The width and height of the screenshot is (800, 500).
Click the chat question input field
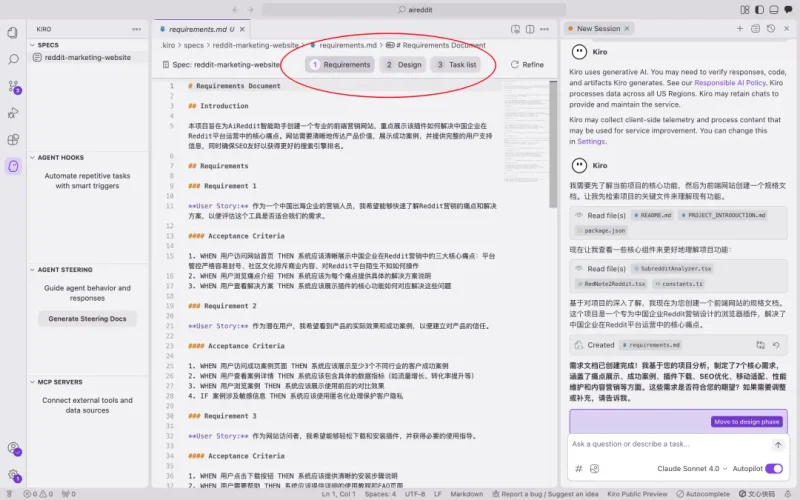click(668, 444)
